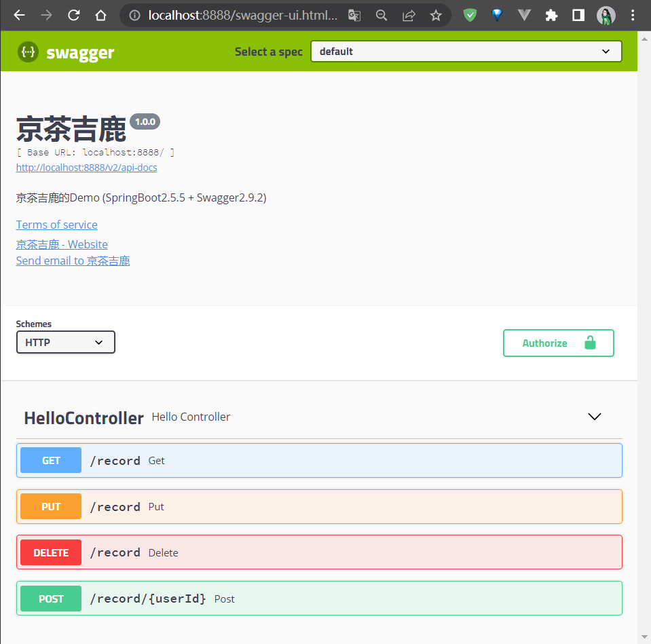Reload the Swagger UI page

click(x=73, y=16)
